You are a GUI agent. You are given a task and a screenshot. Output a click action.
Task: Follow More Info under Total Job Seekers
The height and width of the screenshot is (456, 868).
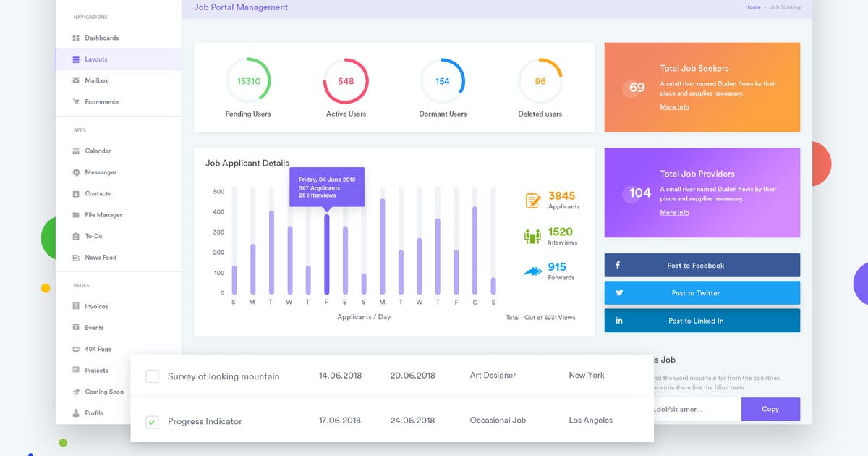[674, 107]
